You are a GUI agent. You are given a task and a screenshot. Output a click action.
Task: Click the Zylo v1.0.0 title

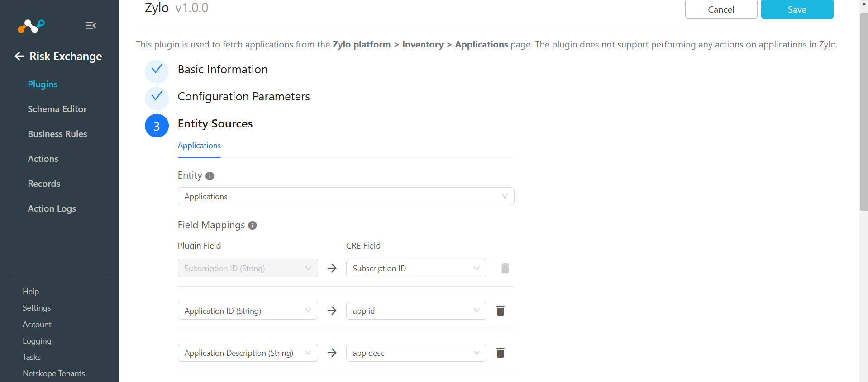[176, 8]
